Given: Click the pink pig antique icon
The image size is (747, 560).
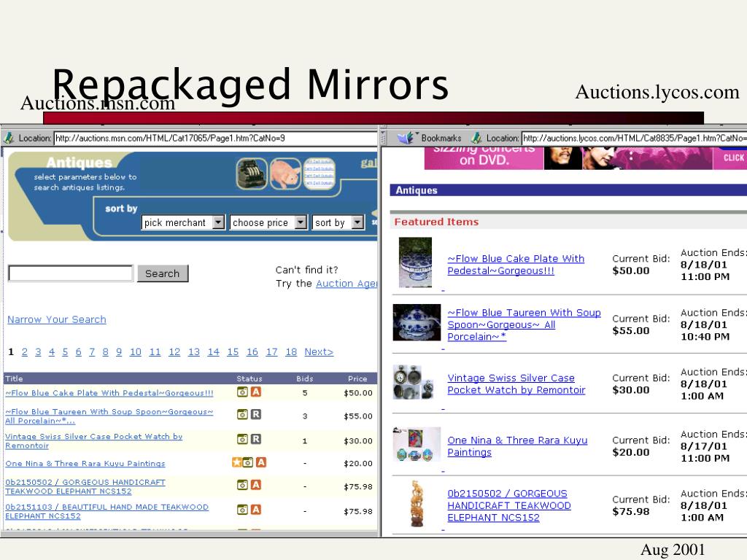Looking at the screenshot, I should (x=285, y=174).
